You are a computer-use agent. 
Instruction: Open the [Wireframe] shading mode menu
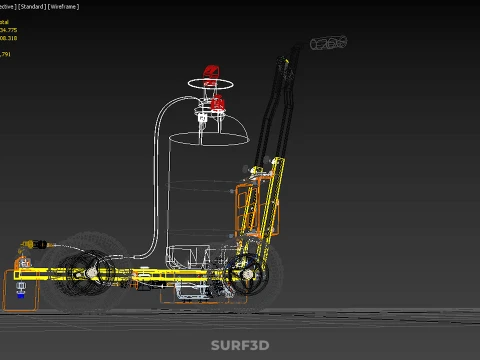click(x=63, y=7)
